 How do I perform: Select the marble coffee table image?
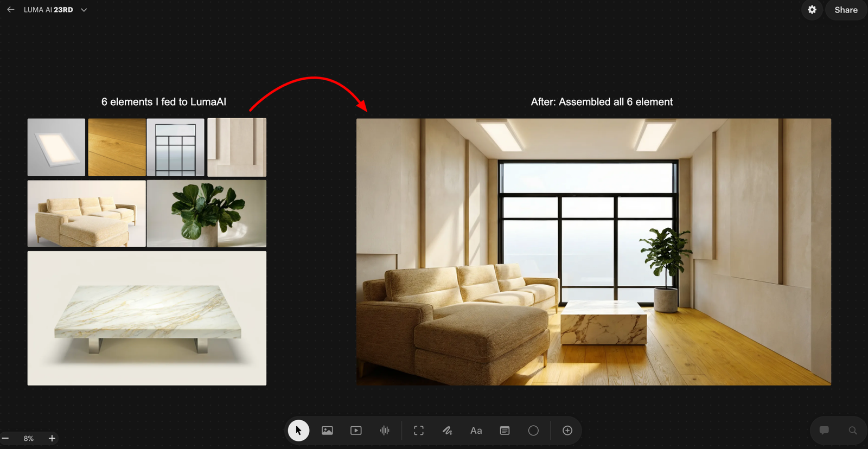click(x=147, y=318)
